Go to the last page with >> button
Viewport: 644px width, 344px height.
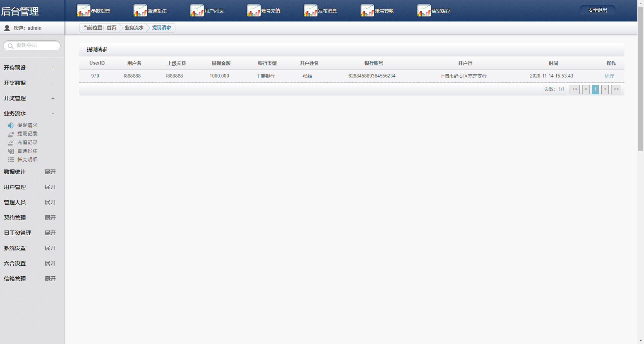[x=616, y=89]
